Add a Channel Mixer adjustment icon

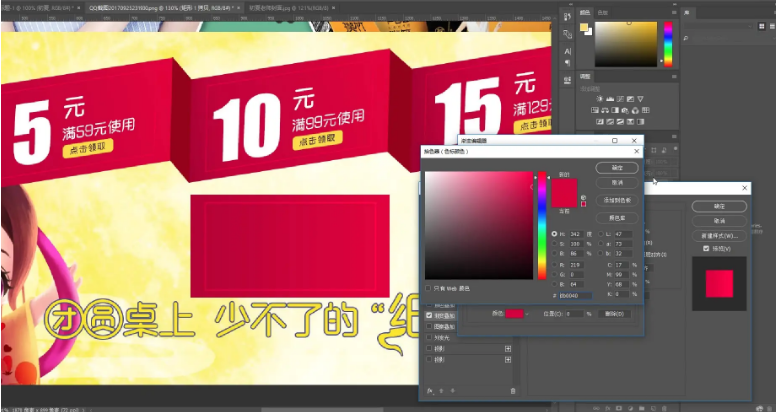pyautogui.click(x=635, y=110)
